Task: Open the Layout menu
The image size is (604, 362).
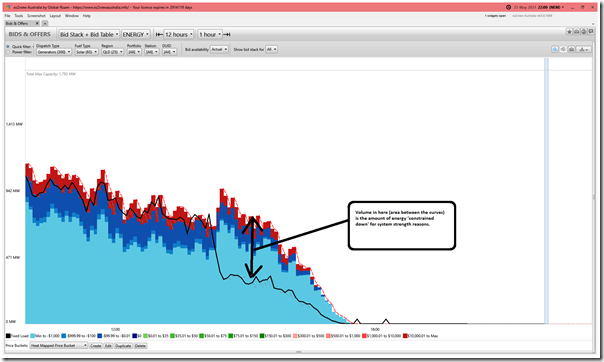Action: pos(55,16)
